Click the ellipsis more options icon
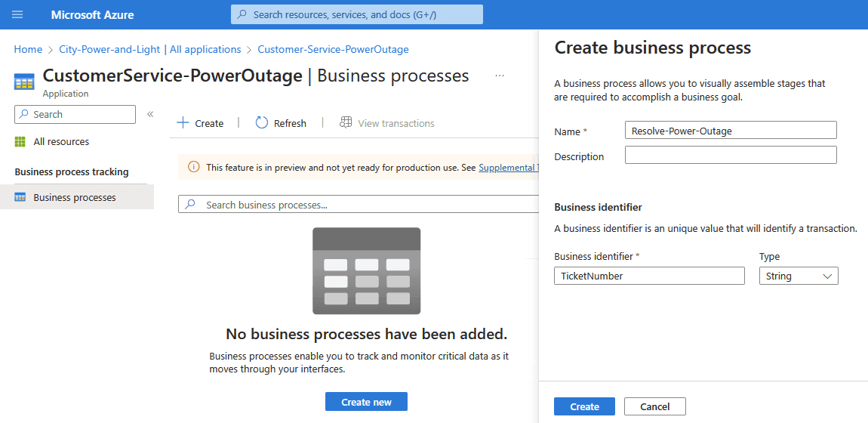 pos(499,76)
